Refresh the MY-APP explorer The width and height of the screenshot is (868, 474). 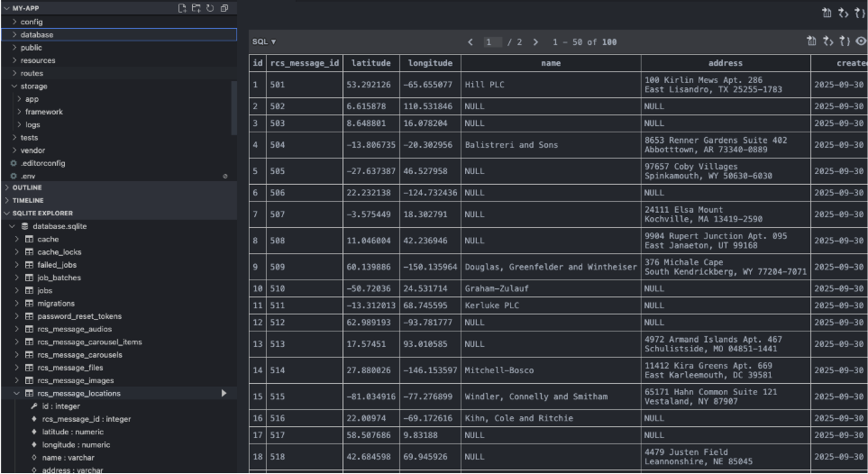pyautogui.click(x=210, y=8)
